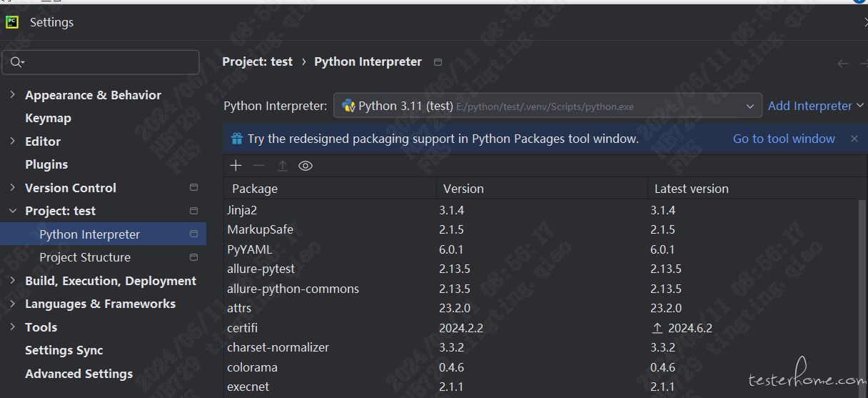The image size is (868, 398).
Task: Expand the Editor section
Action: [x=12, y=141]
